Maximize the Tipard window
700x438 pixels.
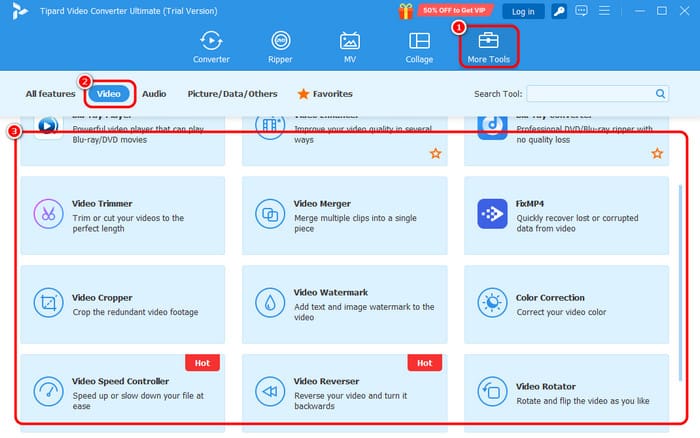(x=662, y=11)
